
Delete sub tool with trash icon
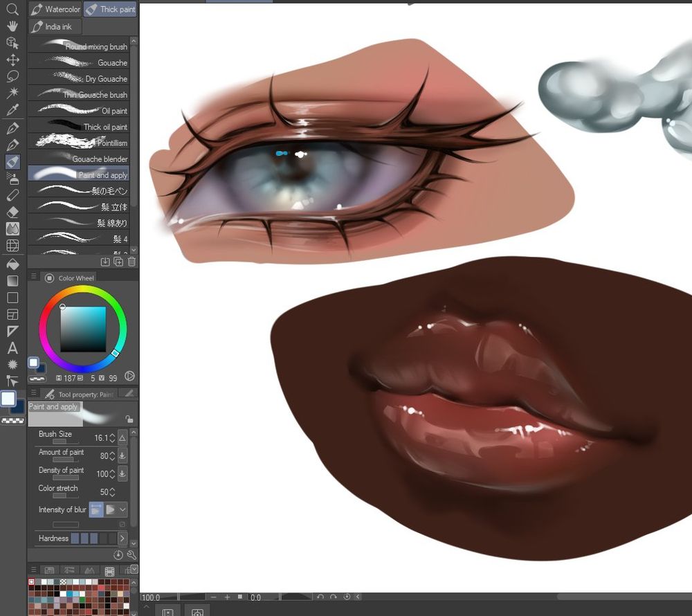point(131,262)
